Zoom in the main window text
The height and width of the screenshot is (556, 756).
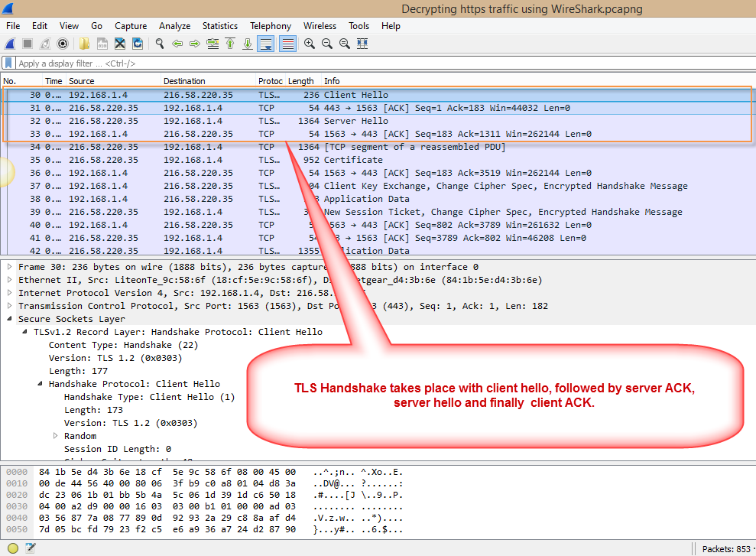[310, 44]
